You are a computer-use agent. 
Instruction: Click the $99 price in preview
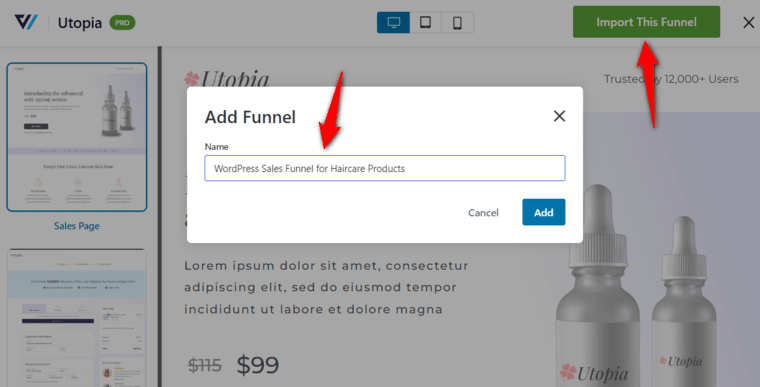[x=258, y=365]
